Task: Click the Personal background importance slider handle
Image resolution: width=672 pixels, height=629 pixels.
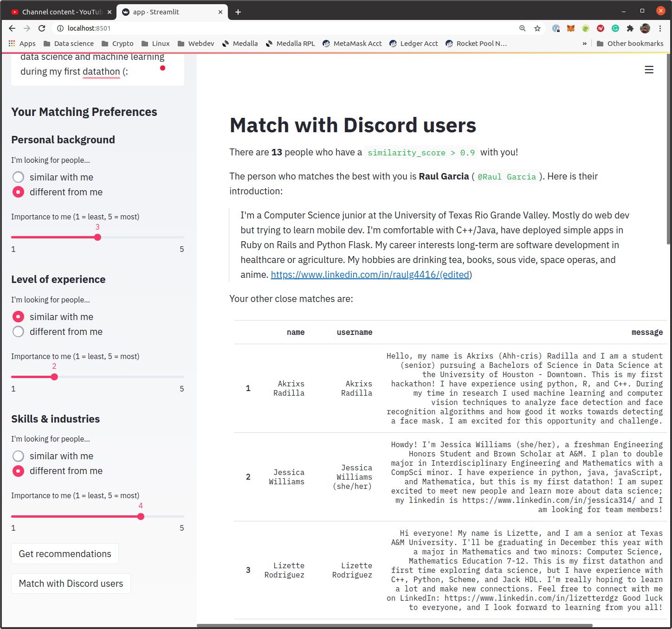Action: (x=97, y=237)
